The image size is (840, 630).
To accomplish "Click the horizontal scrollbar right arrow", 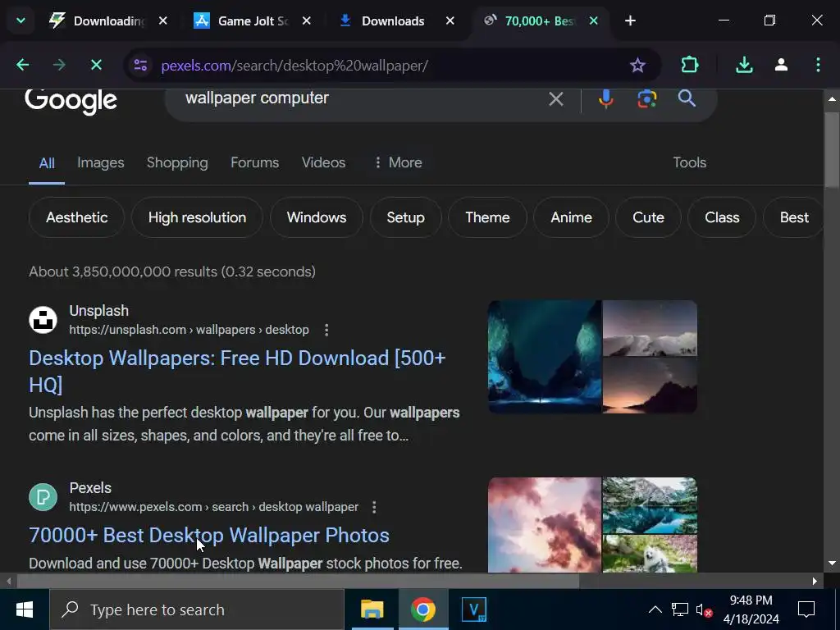I will pos(815,581).
